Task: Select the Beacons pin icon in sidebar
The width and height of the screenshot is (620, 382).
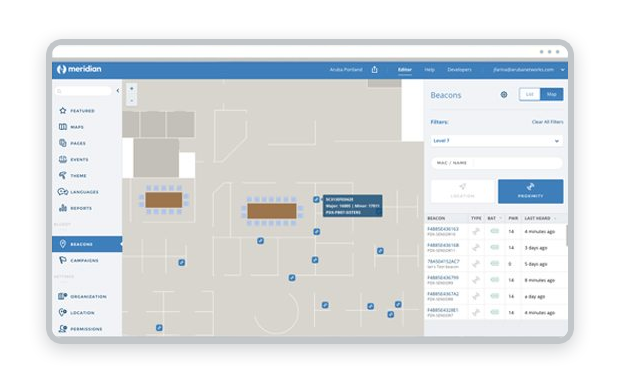Action: [62, 244]
